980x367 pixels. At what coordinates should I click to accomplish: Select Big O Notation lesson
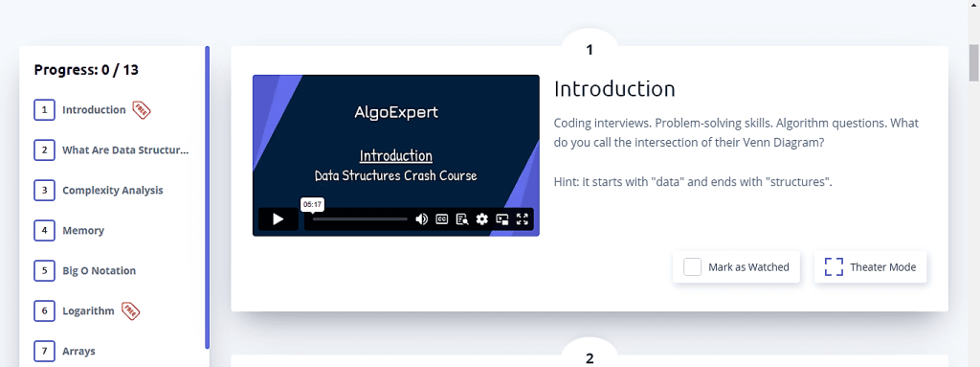click(99, 270)
